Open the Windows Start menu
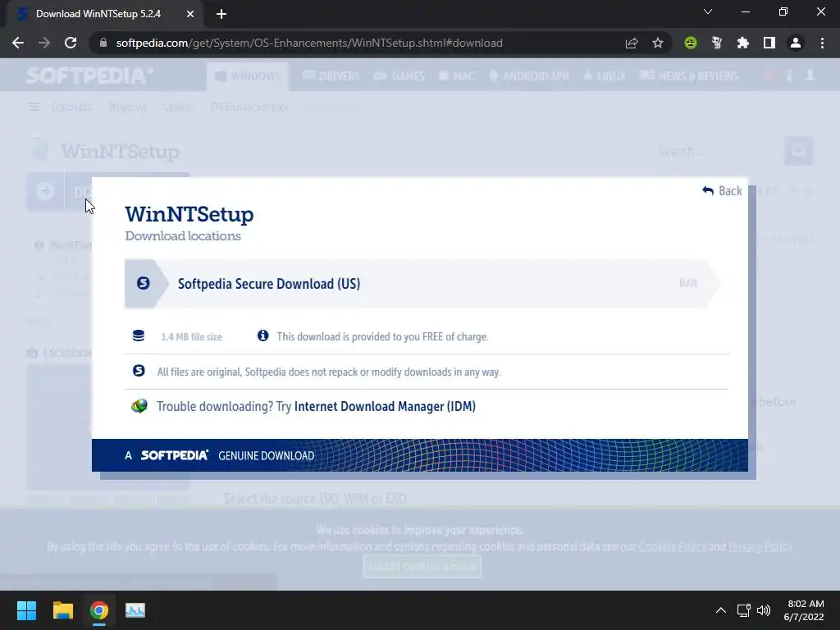 pyautogui.click(x=26, y=610)
